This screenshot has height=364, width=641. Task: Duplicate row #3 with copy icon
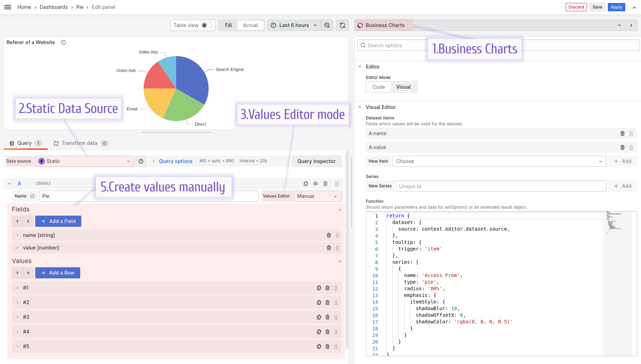[319, 317]
